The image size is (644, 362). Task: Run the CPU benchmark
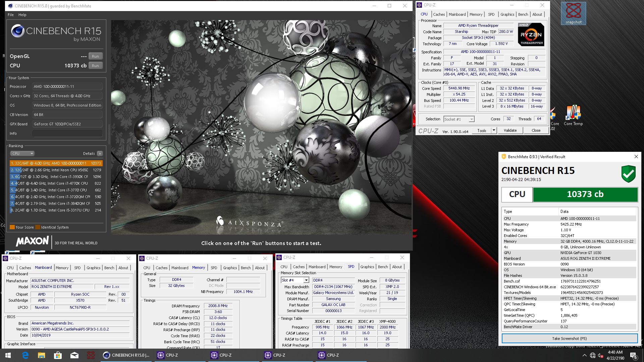(95, 66)
